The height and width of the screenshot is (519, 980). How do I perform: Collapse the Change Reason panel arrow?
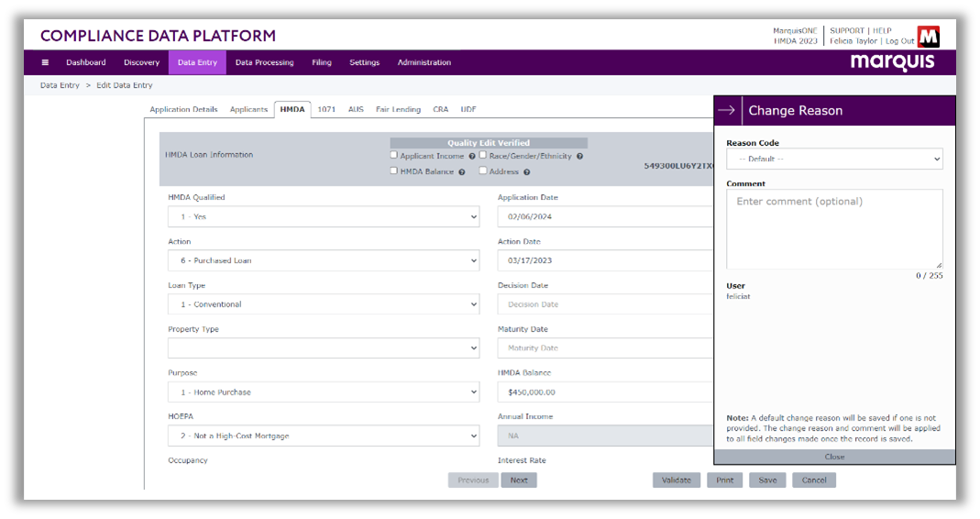pos(727,110)
